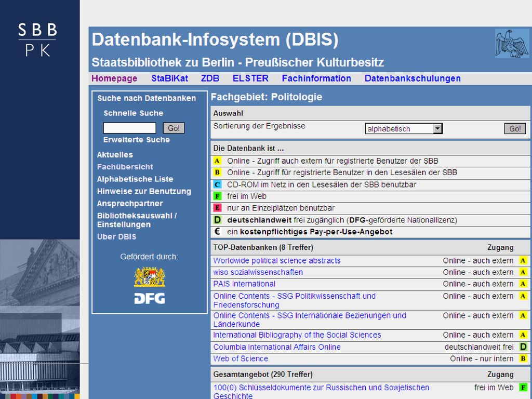Click the A icon beside SSG Politikwissenschaft und Friedensforschung
The height and width of the screenshot is (399, 532).
coord(523,296)
